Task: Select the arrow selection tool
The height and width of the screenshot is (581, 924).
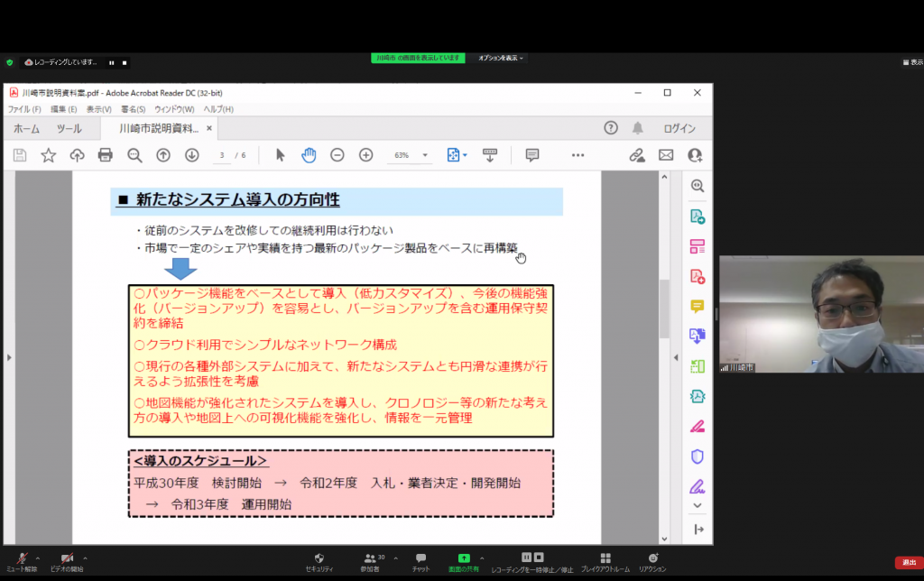Action: click(x=280, y=155)
